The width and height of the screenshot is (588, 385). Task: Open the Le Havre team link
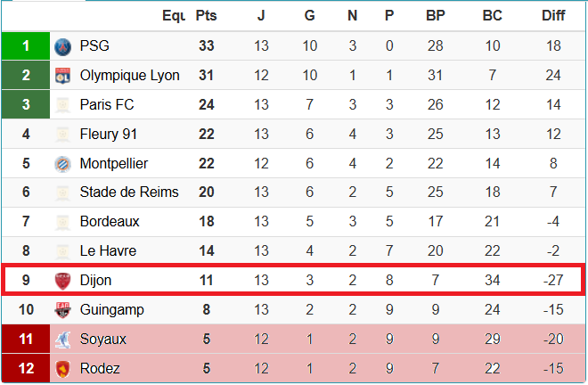tap(107, 251)
